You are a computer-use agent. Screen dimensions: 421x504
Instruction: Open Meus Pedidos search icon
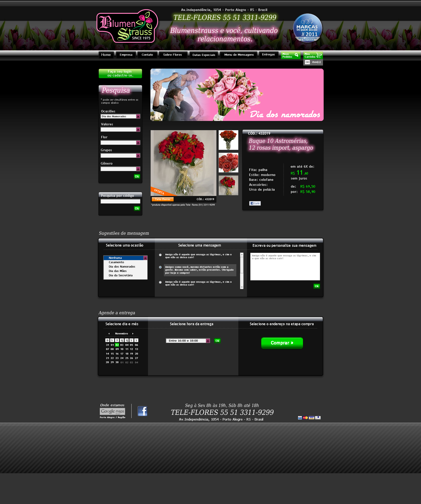coord(296,55)
